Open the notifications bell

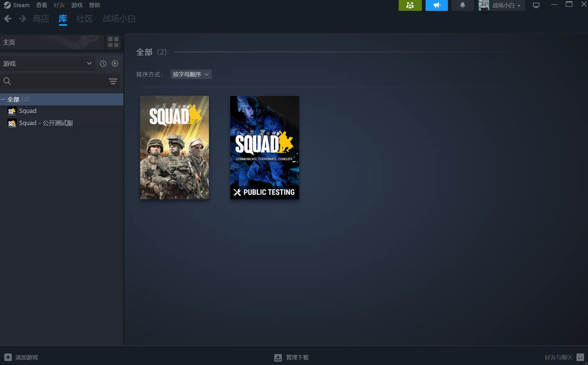462,5
